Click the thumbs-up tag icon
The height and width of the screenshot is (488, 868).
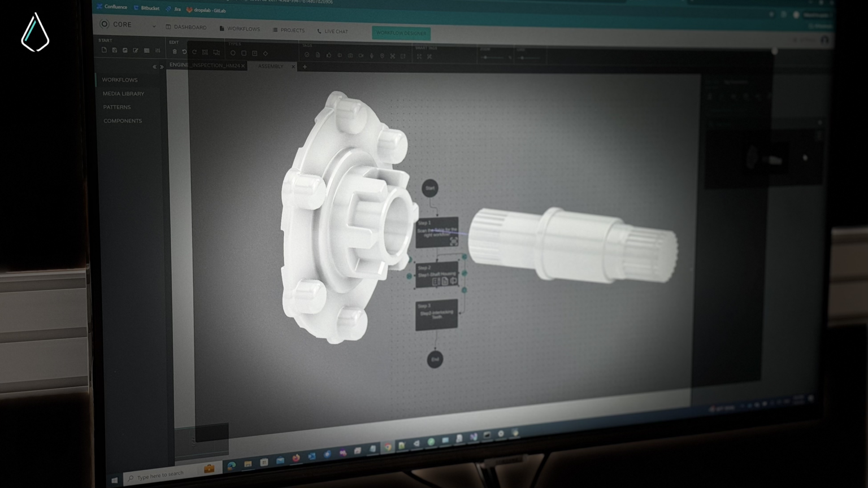tap(328, 55)
